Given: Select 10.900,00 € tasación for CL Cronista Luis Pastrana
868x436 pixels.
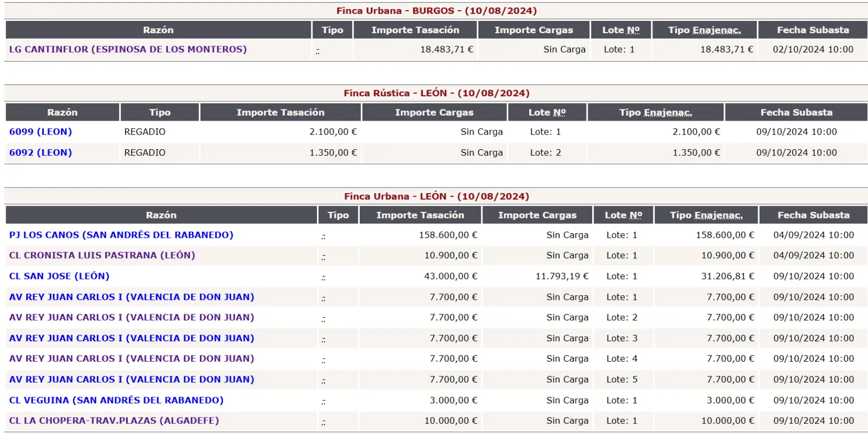Looking at the screenshot, I should click(451, 255).
